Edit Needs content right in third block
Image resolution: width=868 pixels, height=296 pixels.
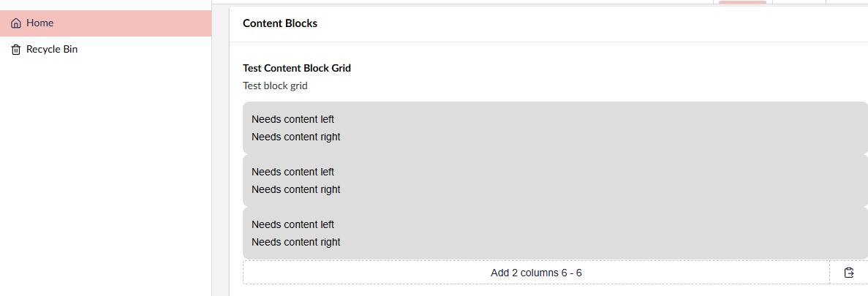pyautogui.click(x=295, y=242)
